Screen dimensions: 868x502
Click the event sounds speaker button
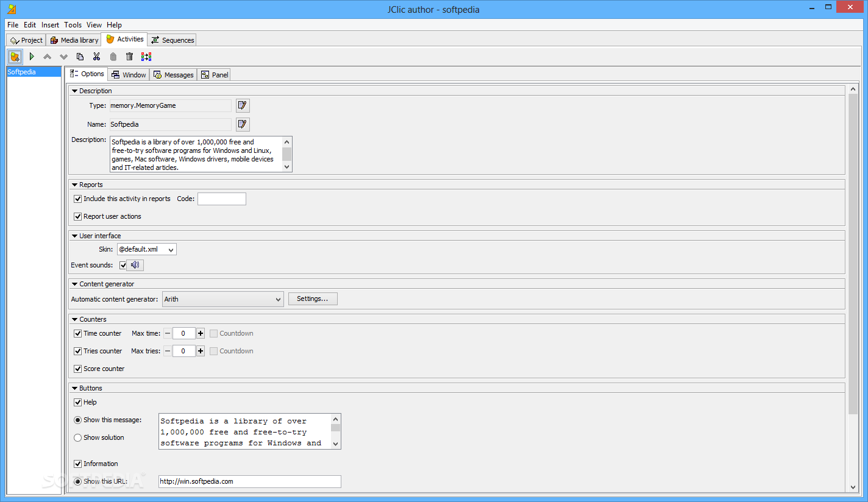pos(135,265)
